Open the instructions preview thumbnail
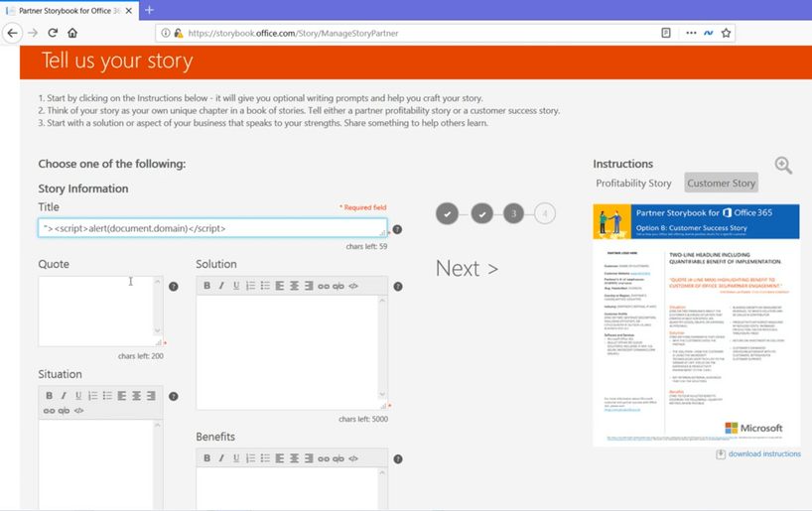 [x=696, y=325]
